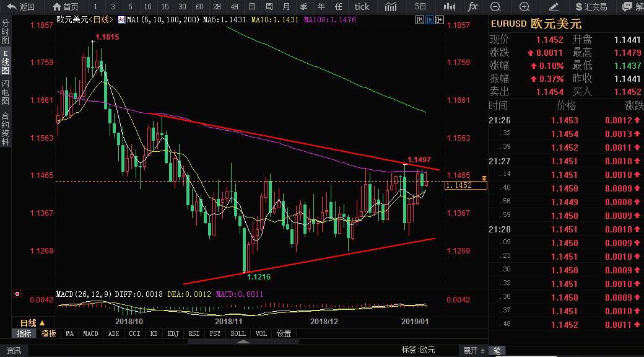Screen dimensions: 644x357
Task: Switch to tick chart view
Action: point(362,7)
